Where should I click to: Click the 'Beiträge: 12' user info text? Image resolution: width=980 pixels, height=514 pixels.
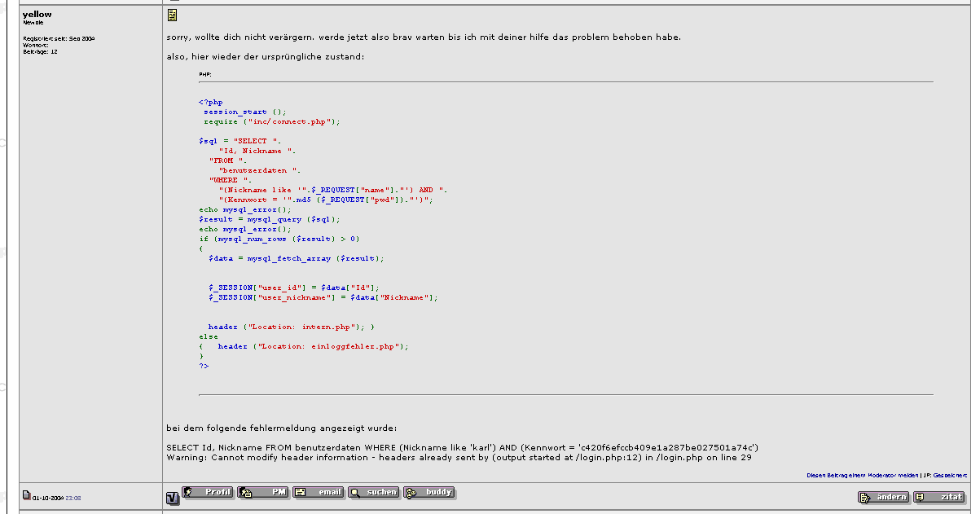(40, 51)
